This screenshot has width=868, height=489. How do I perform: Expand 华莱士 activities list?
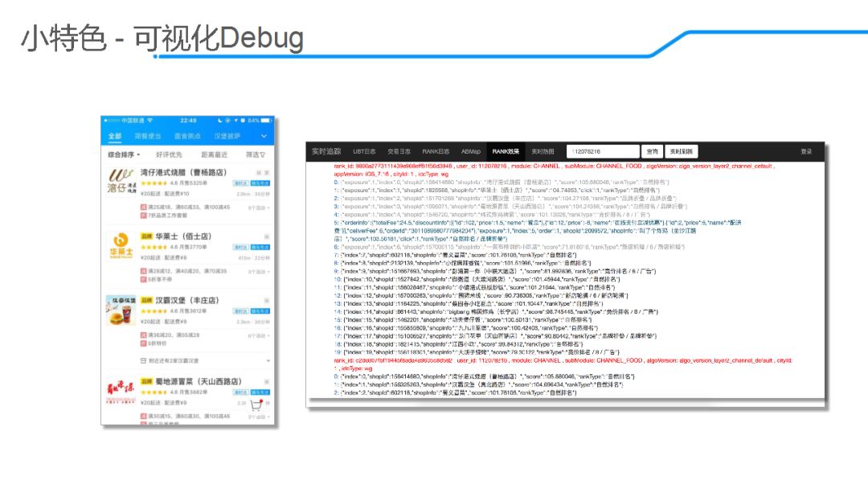[259, 272]
